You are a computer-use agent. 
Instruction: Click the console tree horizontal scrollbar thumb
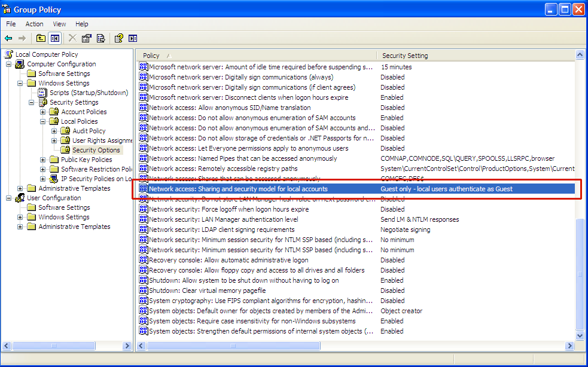coord(54,345)
